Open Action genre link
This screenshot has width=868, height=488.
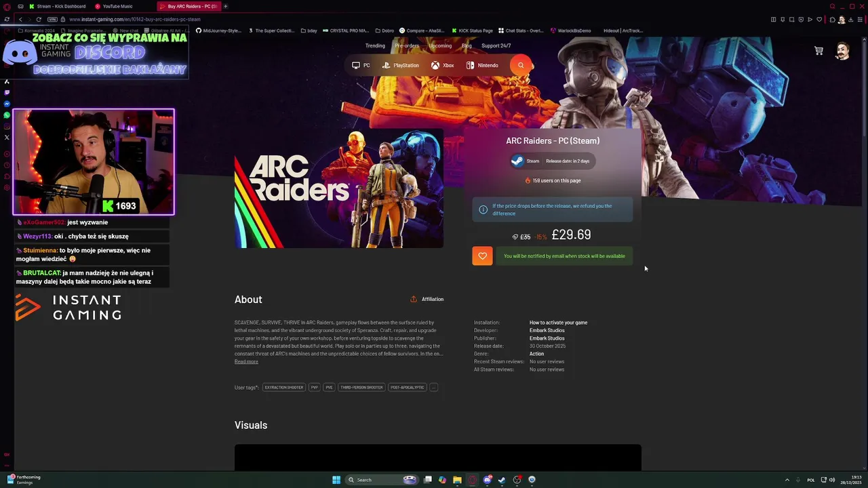click(536, 354)
